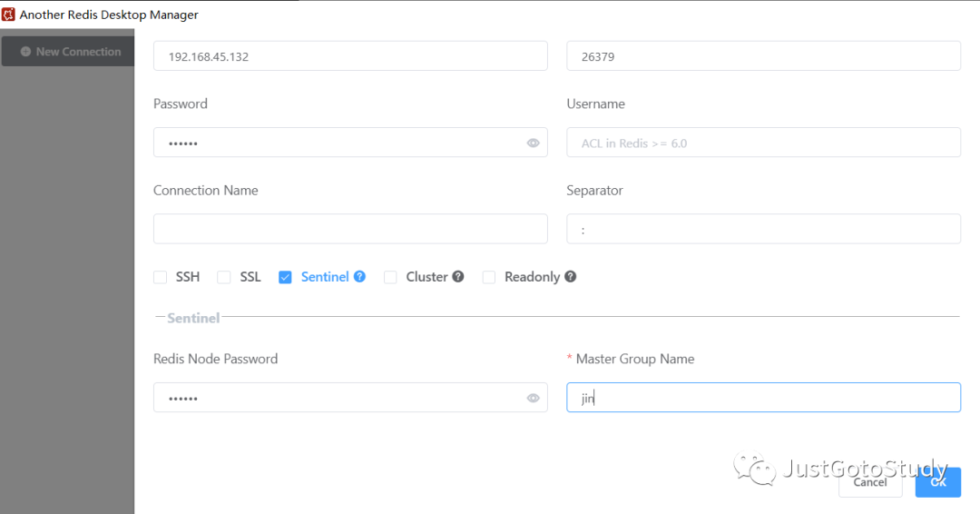Click the Cancel button
980x514 pixels.
870,482
